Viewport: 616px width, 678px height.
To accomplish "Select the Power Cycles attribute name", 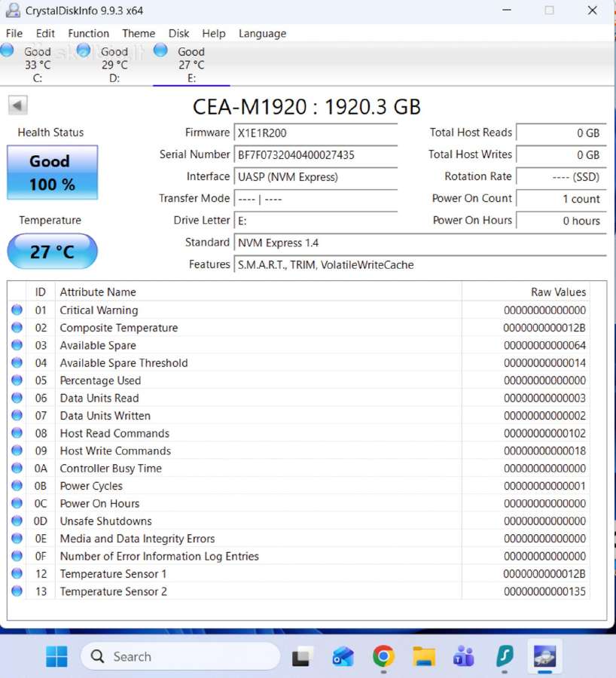I will click(x=91, y=486).
